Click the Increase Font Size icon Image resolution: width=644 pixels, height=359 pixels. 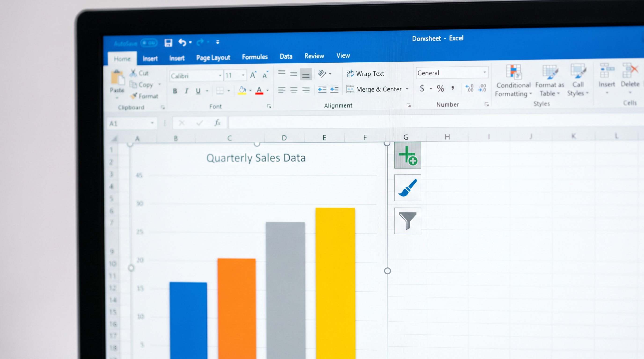click(253, 75)
